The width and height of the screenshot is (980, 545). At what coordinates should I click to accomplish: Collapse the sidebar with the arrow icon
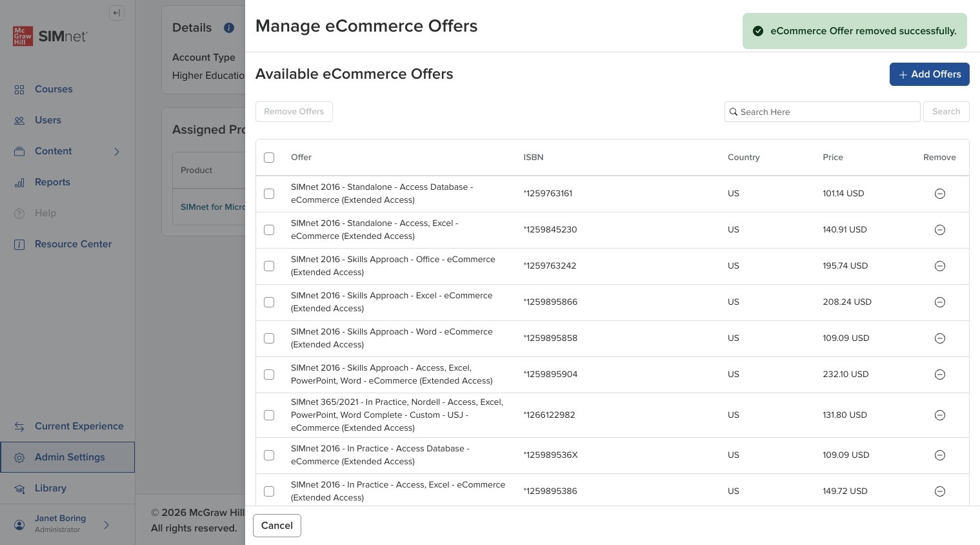tap(117, 13)
